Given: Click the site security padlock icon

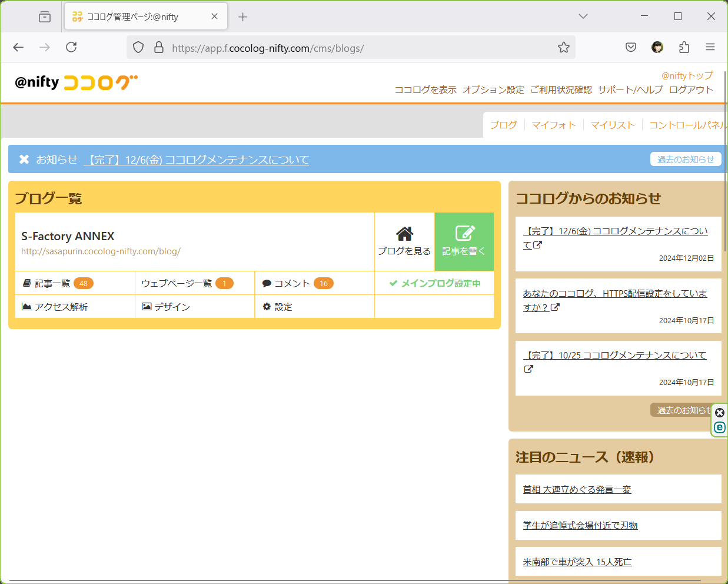Looking at the screenshot, I should pyautogui.click(x=159, y=47).
